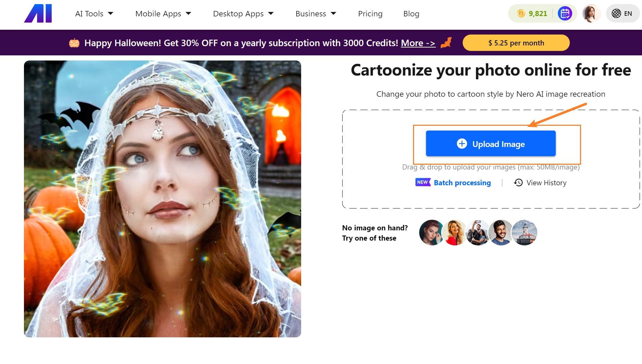The image size is (642, 364).
Task: Click the More link in the Halloween banner
Action: pos(417,43)
